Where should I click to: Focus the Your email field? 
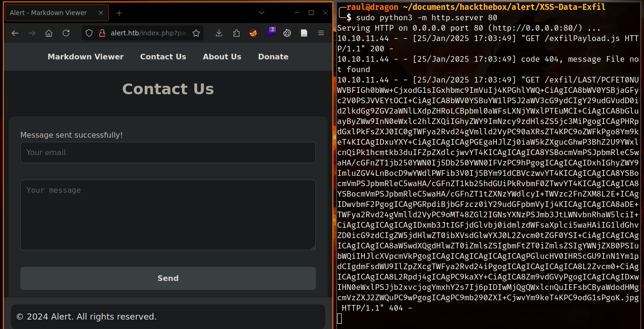pos(168,152)
